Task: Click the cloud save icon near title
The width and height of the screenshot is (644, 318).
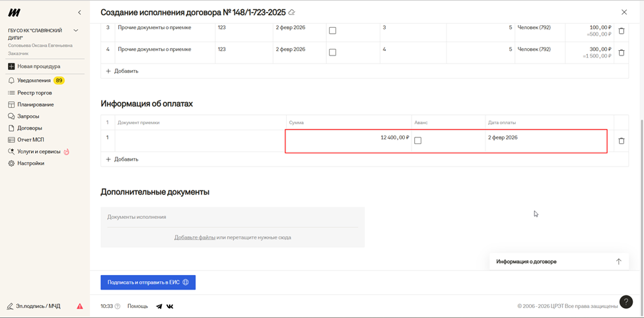Action: click(x=292, y=13)
